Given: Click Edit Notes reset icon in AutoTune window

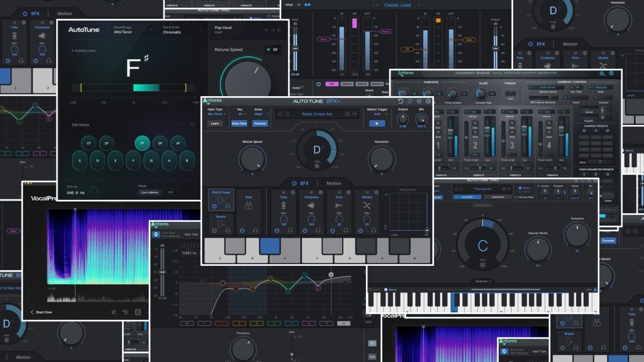Looking at the screenshot, I should coord(192,125).
